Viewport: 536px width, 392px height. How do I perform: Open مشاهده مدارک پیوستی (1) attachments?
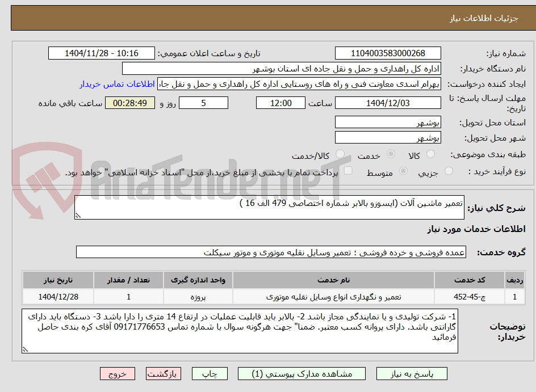tap(301, 374)
